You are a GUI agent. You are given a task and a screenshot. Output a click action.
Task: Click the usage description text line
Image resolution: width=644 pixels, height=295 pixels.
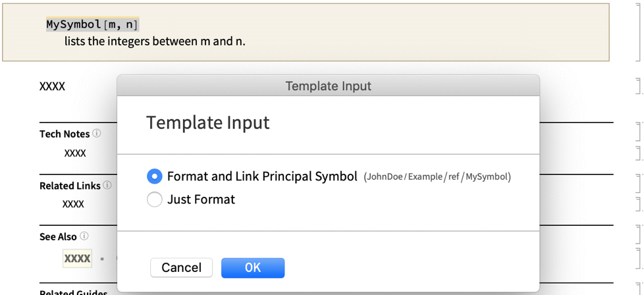[155, 41]
